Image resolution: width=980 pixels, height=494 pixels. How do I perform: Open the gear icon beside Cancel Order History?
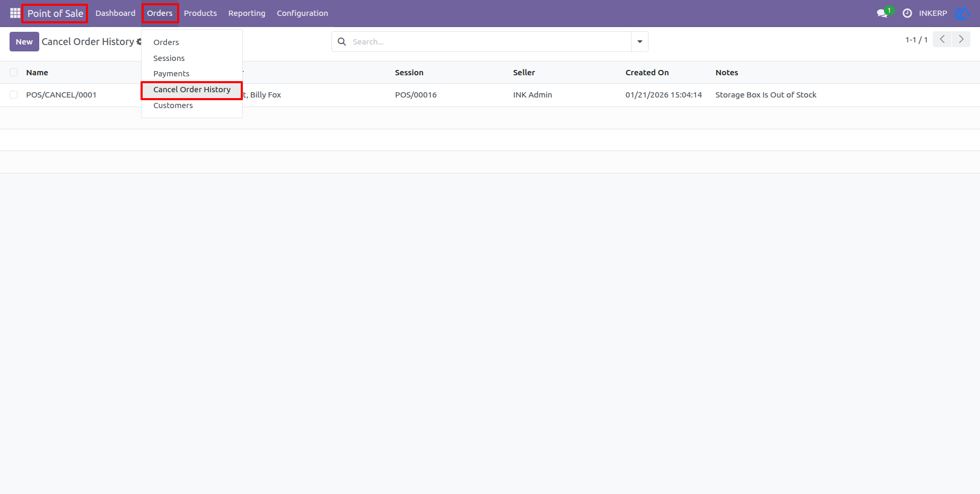pyautogui.click(x=139, y=41)
